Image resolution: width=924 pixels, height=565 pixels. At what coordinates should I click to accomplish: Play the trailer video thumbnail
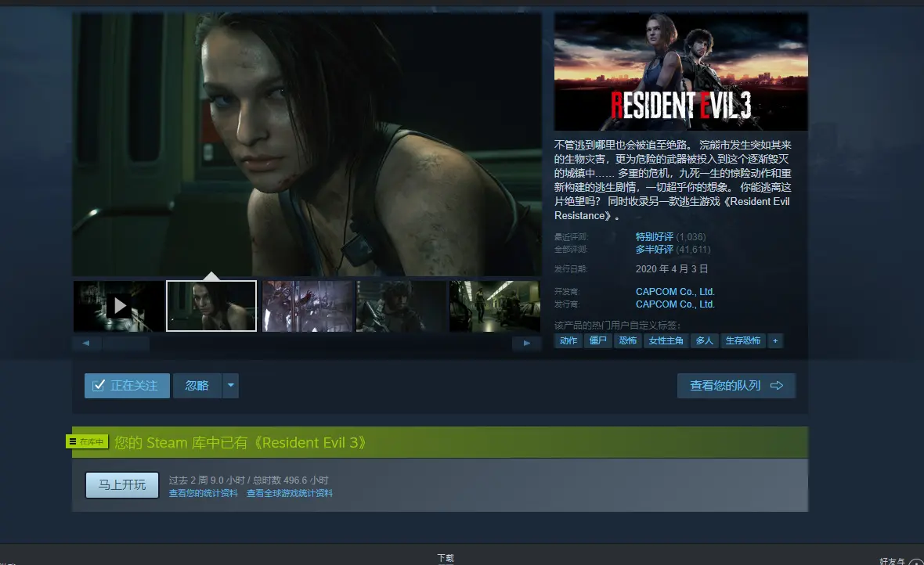[x=118, y=306]
